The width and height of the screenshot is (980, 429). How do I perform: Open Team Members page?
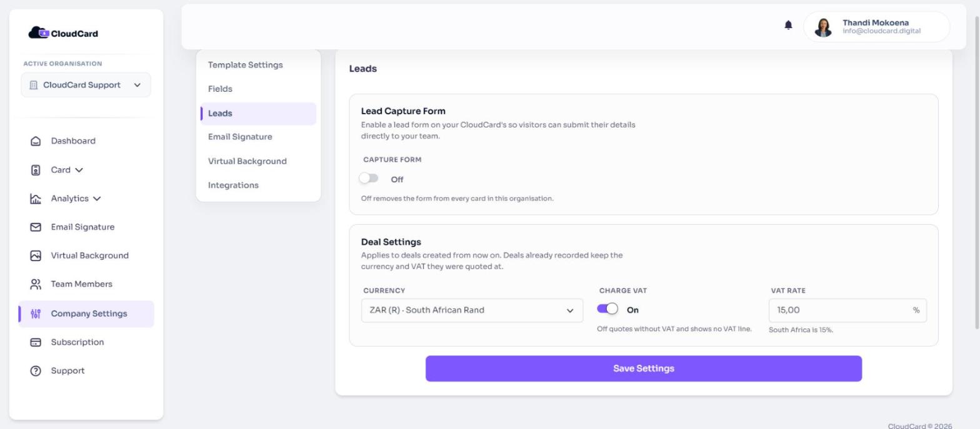pyautogui.click(x=86, y=284)
